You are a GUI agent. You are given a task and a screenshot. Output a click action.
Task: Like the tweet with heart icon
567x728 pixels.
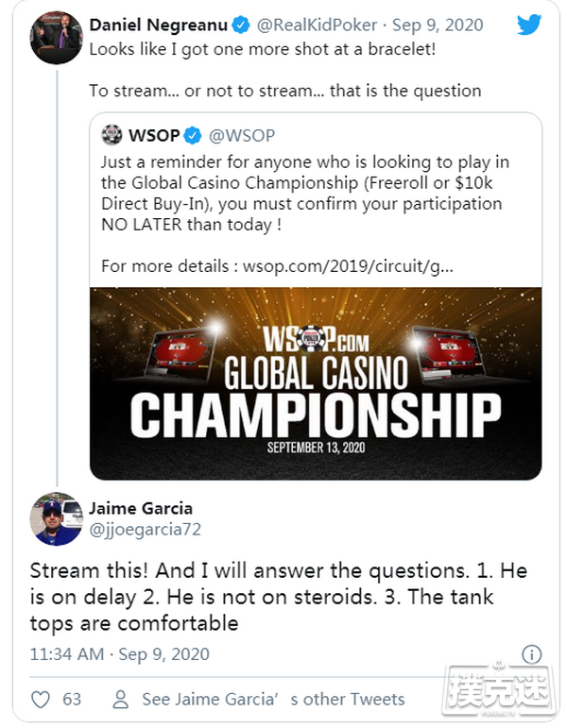(x=41, y=700)
